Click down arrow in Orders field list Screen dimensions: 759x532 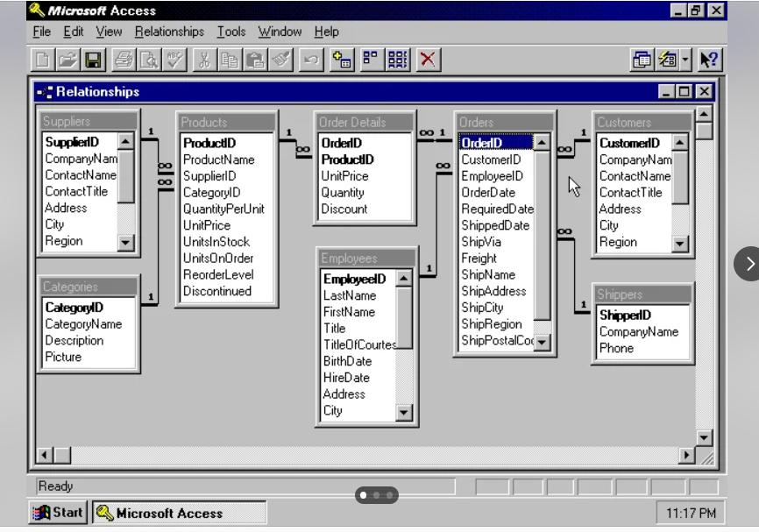tap(542, 342)
